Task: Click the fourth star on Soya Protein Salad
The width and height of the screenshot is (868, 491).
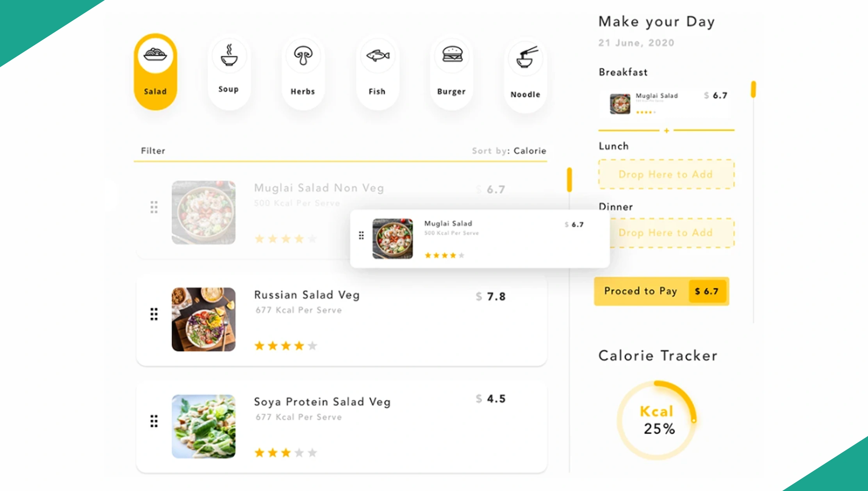Action: 299,453
